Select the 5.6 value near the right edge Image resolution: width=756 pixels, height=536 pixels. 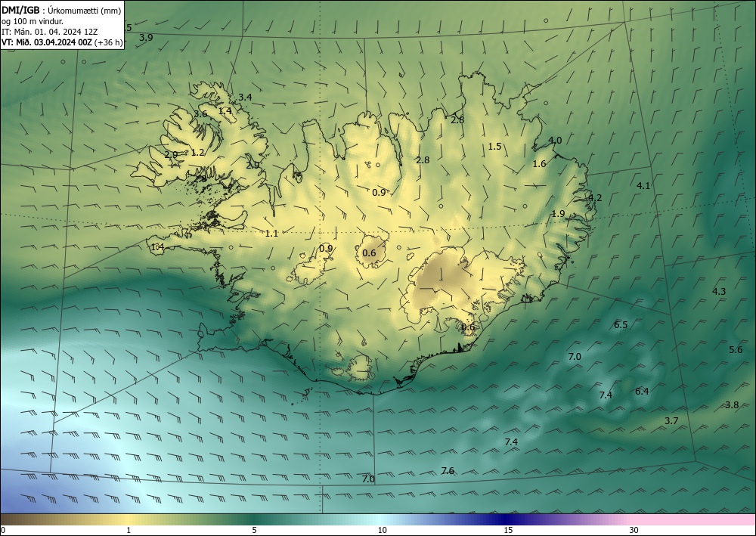[x=736, y=349]
